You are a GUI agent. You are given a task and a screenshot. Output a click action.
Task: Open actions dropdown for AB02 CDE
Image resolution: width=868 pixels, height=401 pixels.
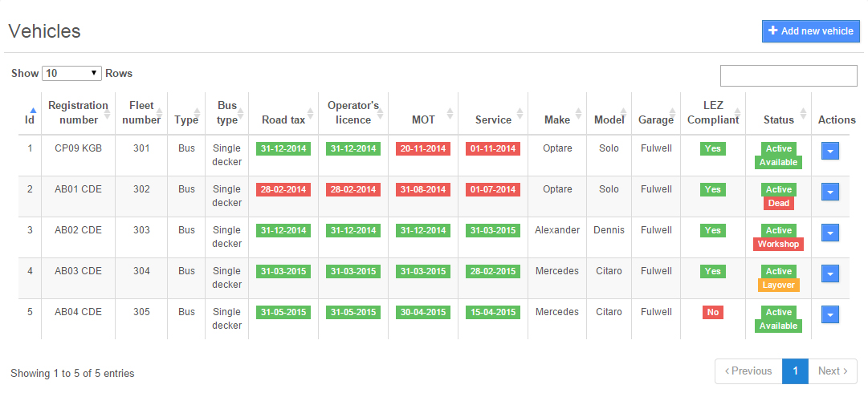pos(830,233)
